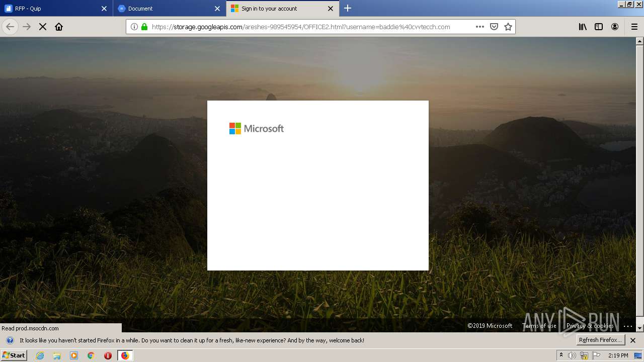
Task: Switch to the Document tab
Action: tap(169, 9)
